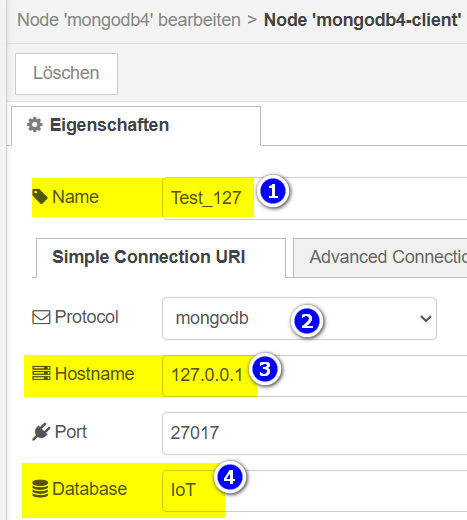Click blue annotation marker number 4

click(x=230, y=478)
